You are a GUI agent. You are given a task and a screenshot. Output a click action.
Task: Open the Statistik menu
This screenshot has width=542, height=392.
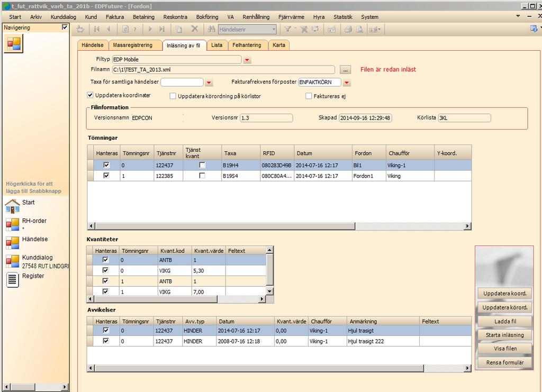pos(343,17)
